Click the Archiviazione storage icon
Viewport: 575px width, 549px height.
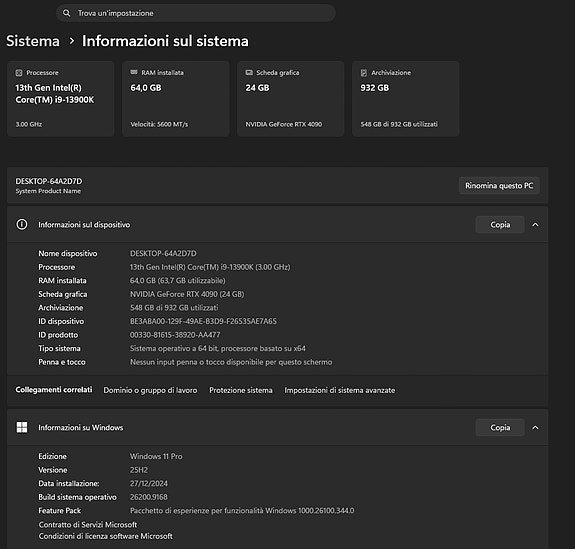[364, 73]
